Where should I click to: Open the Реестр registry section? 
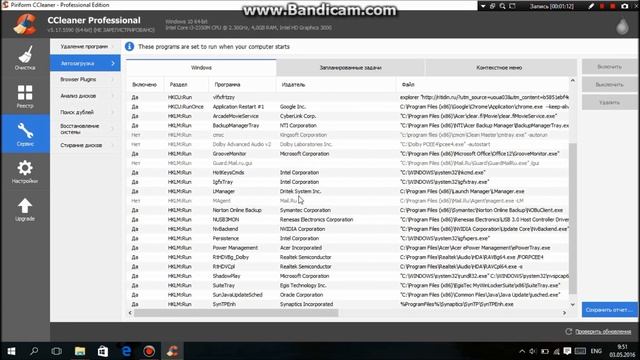click(x=25, y=96)
